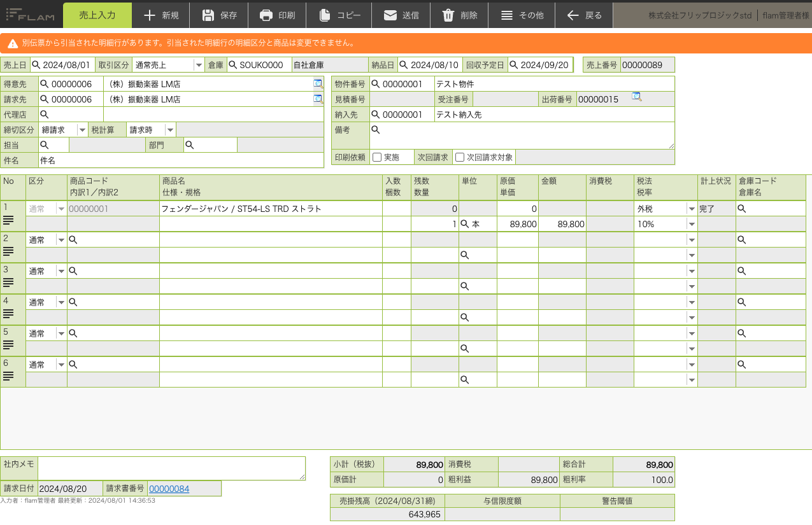
Task: Click row 1 計上状況 完了 cell
Action: click(x=716, y=209)
